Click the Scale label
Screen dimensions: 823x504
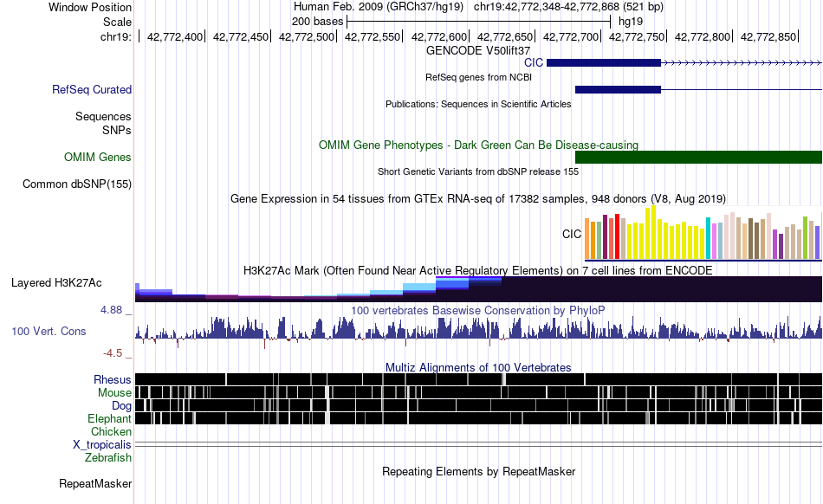point(117,22)
